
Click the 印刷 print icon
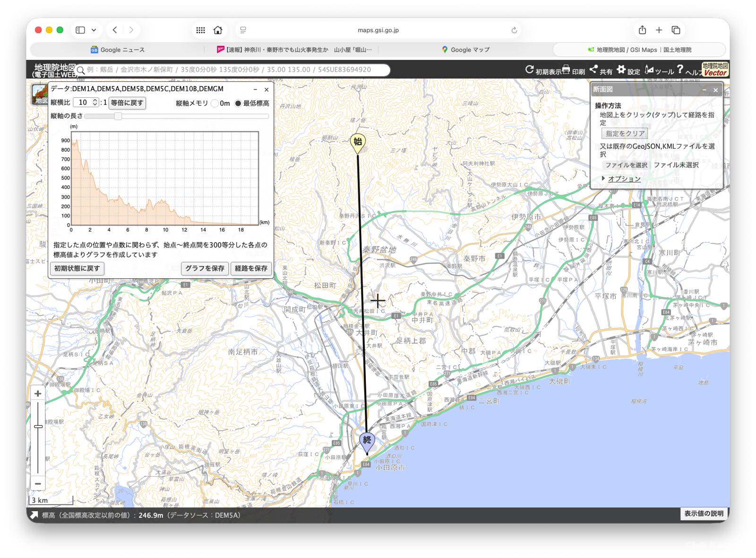(x=566, y=70)
